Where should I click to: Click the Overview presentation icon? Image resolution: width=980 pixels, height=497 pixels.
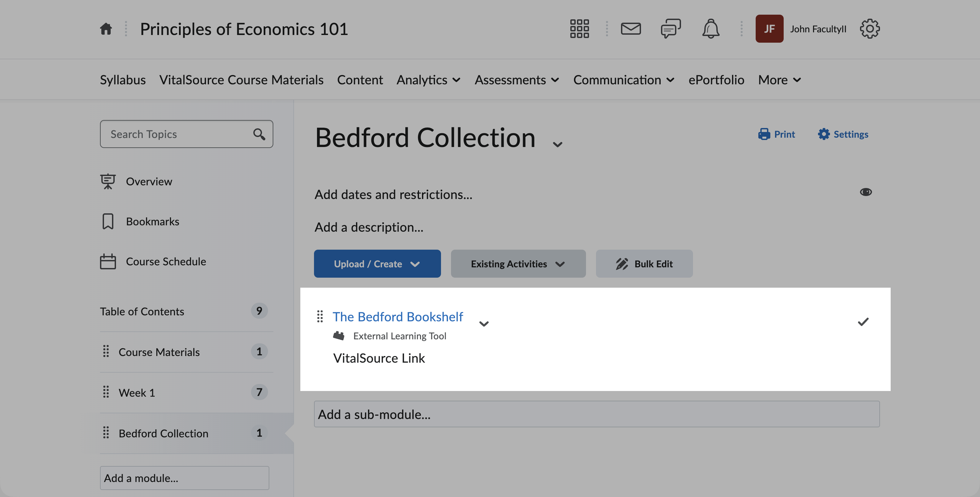click(108, 182)
